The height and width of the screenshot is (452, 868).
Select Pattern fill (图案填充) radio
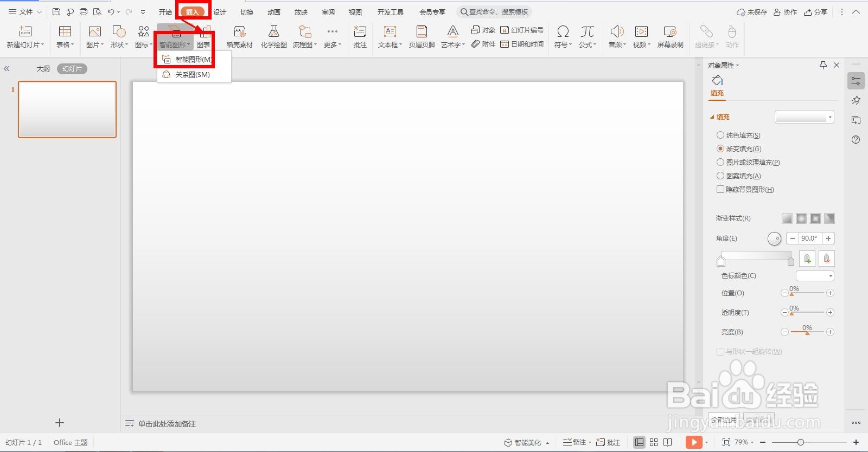(720, 176)
